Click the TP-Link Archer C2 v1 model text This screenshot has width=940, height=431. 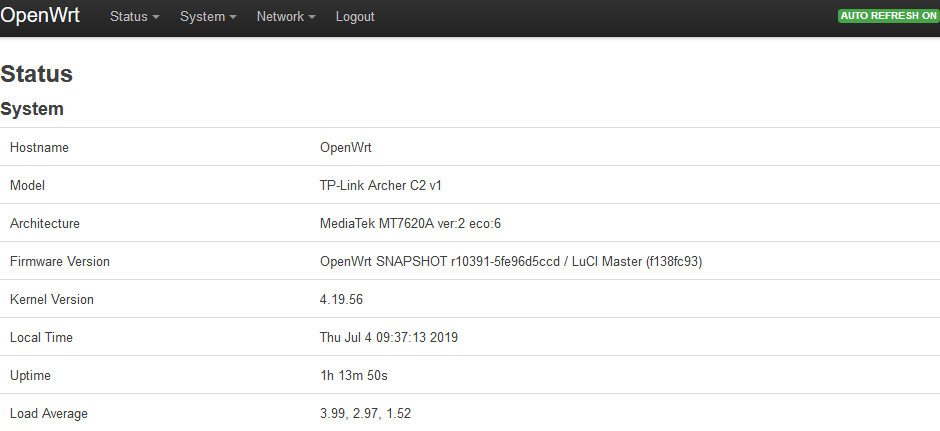(381, 185)
